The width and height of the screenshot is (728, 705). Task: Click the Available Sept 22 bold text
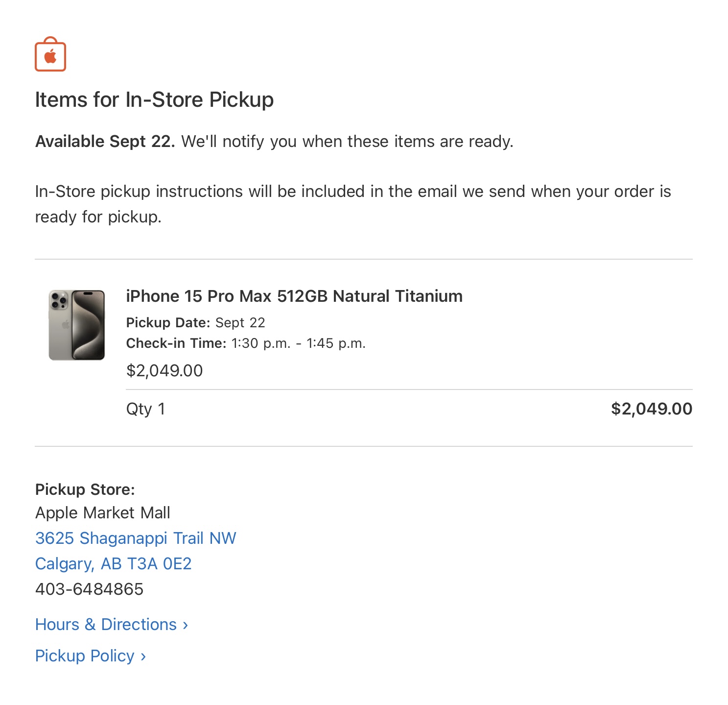tap(105, 141)
